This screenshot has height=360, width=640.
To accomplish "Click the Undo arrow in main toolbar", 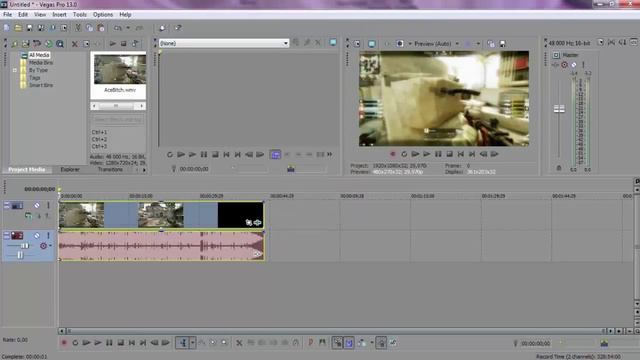I will tap(118, 28).
